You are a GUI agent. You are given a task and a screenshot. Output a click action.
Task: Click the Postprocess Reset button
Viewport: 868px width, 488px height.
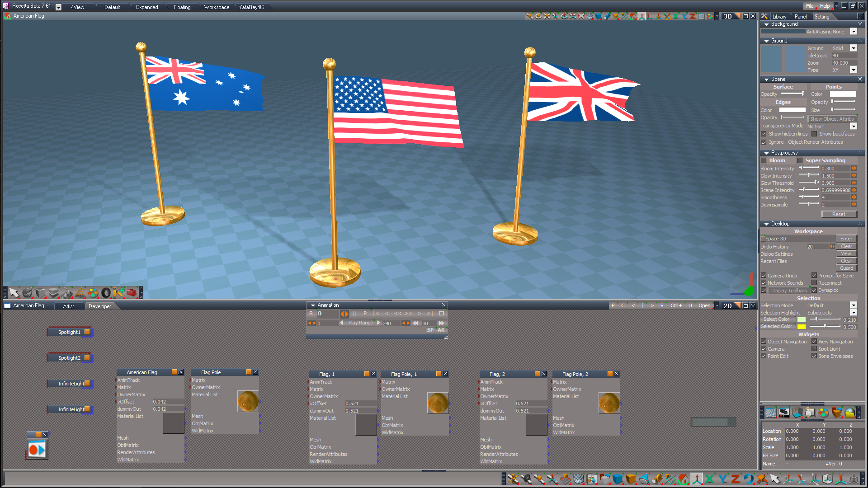(x=839, y=214)
